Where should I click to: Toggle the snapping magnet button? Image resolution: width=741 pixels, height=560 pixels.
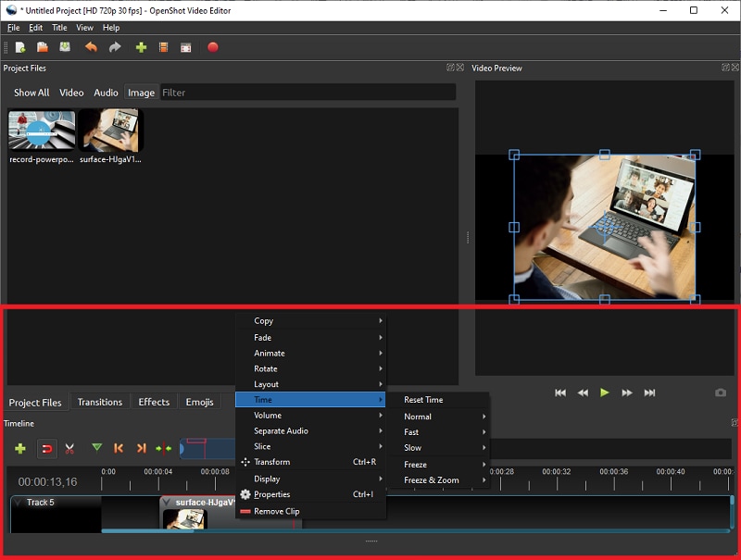(x=45, y=448)
